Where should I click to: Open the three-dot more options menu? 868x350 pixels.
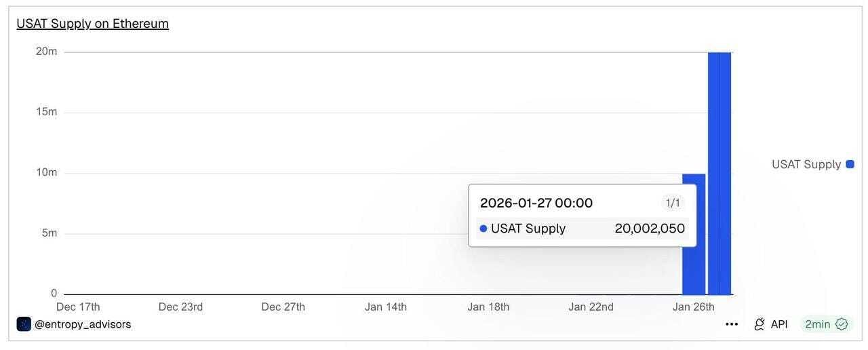tap(731, 324)
